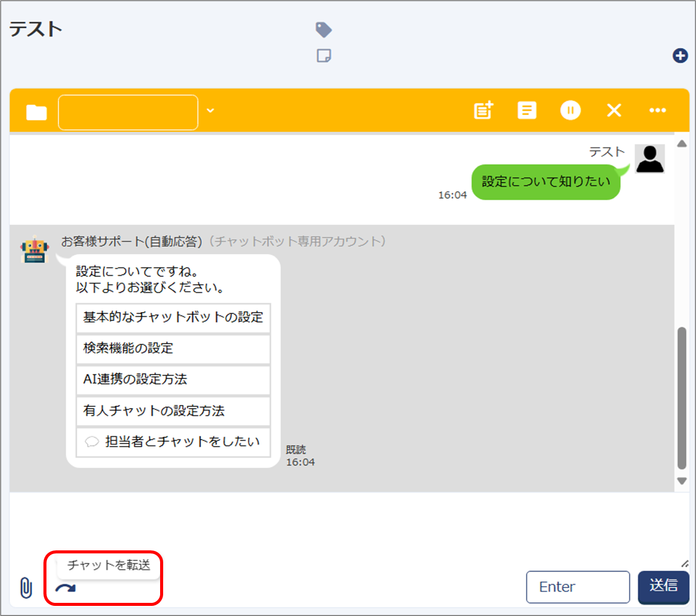The image size is (696, 616).
Task: Click the resize grip of message box
Action: coord(684,563)
